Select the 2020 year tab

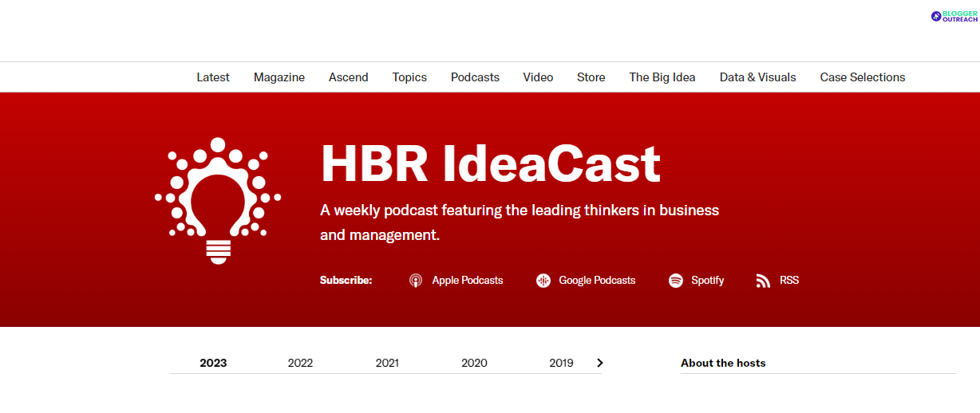[474, 363]
